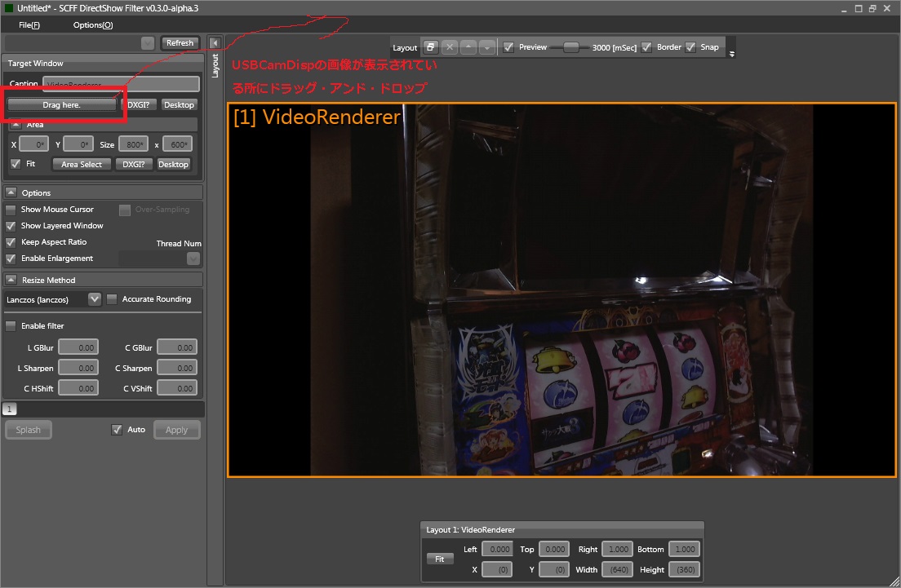
Task: Click the Size width field showing 800
Action: click(x=133, y=144)
